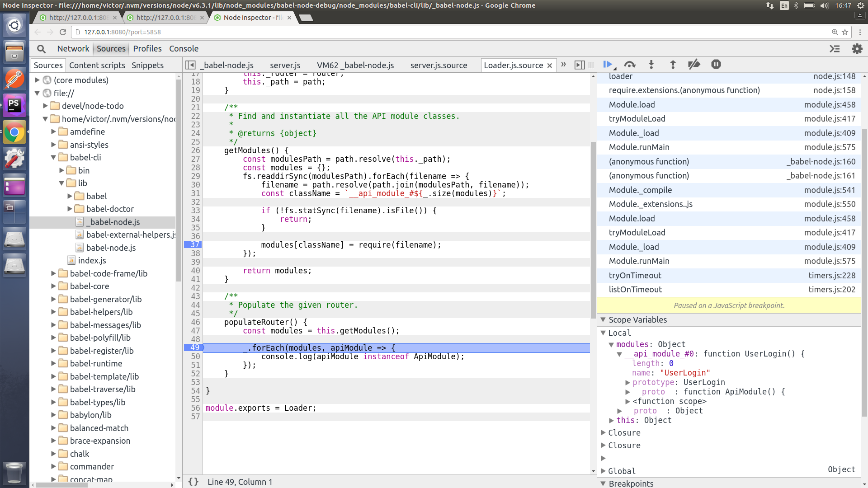Collapse the modules: Object variable

[x=611, y=344]
